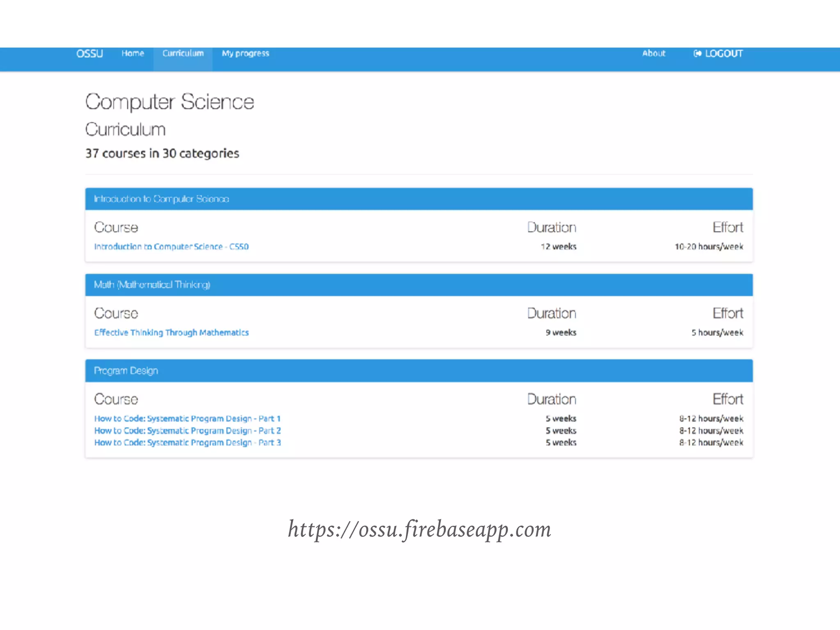Open the My progress page
840x630 pixels.
pyautogui.click(x=245, y=54)
